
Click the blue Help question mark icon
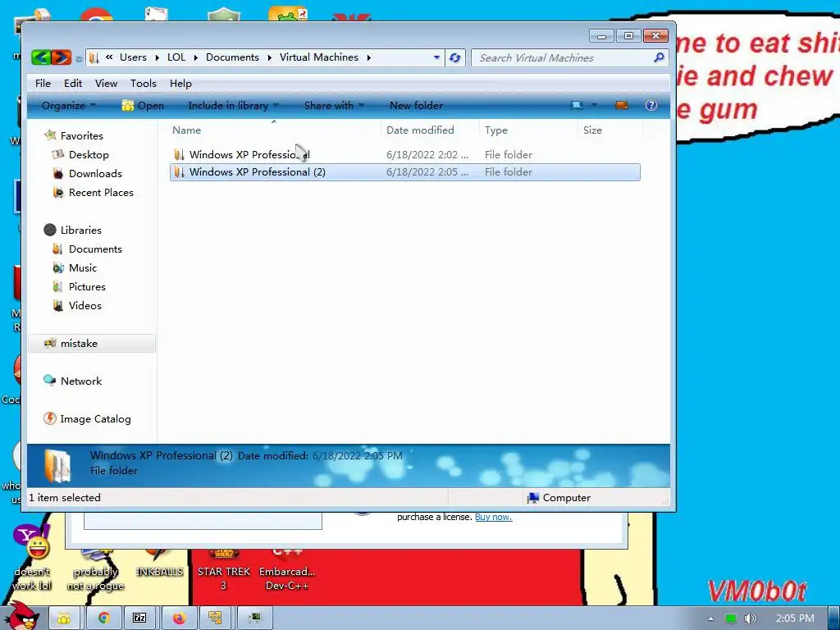point(651,105)
